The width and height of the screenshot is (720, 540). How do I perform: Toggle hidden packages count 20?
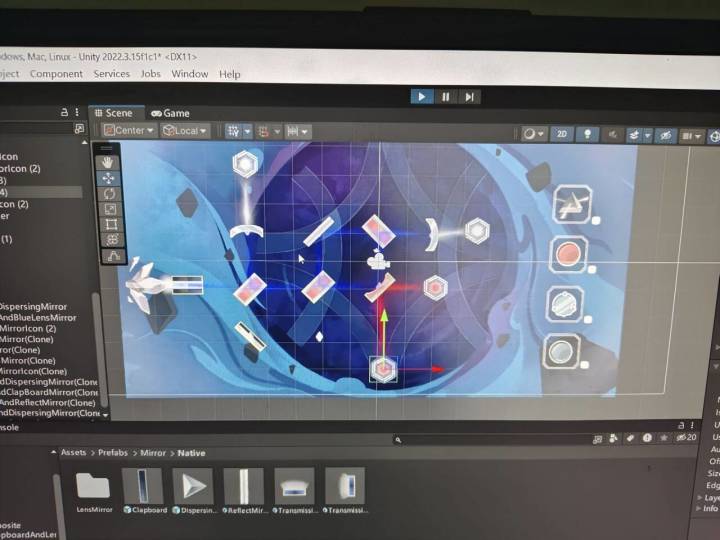(x=686, y=437)
